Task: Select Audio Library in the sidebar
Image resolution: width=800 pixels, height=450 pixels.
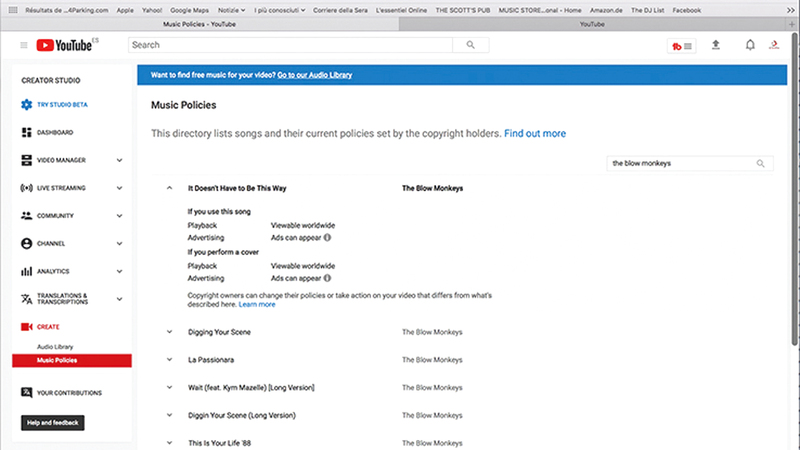Action: click(55, 346)
